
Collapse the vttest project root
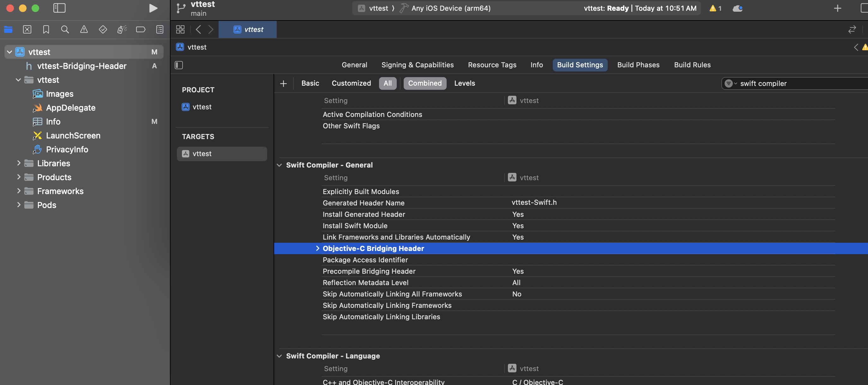[x=9, y=52]
